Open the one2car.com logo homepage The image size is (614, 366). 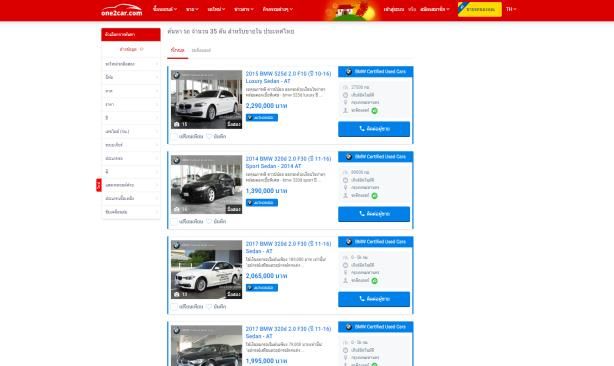click(x=121, y=10)
